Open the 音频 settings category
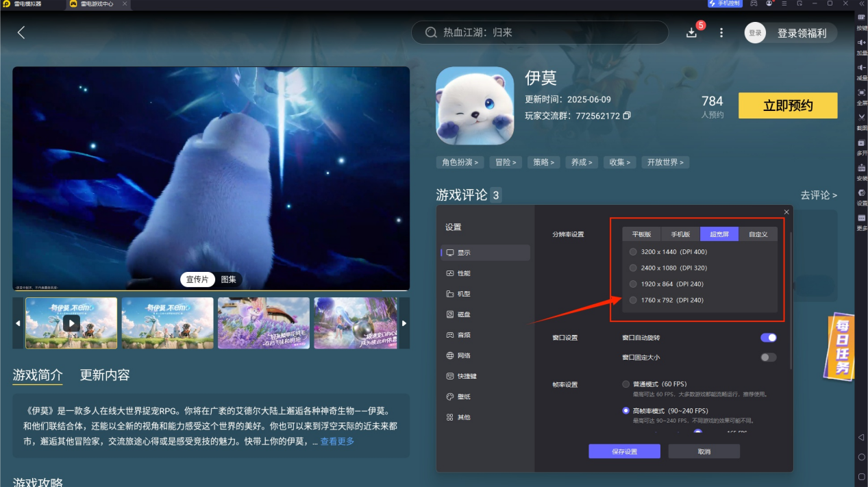Viewport: 868px width, 487px height. (486, 335)
